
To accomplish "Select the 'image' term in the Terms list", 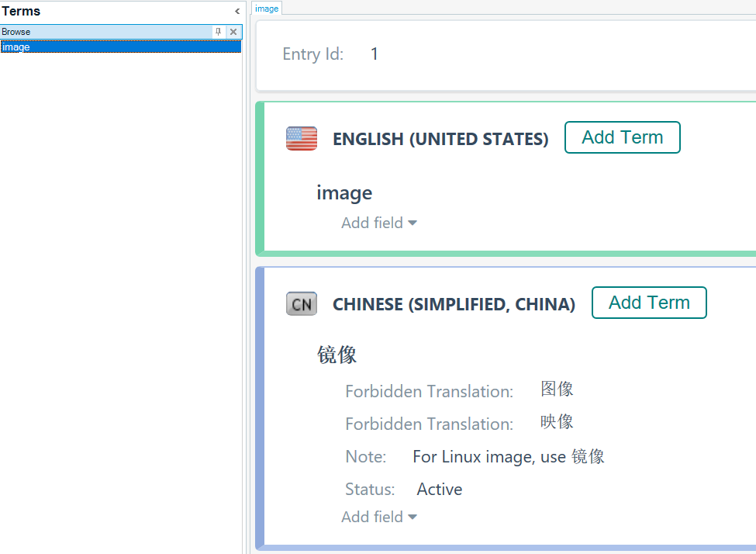I will tap(120, 47).
